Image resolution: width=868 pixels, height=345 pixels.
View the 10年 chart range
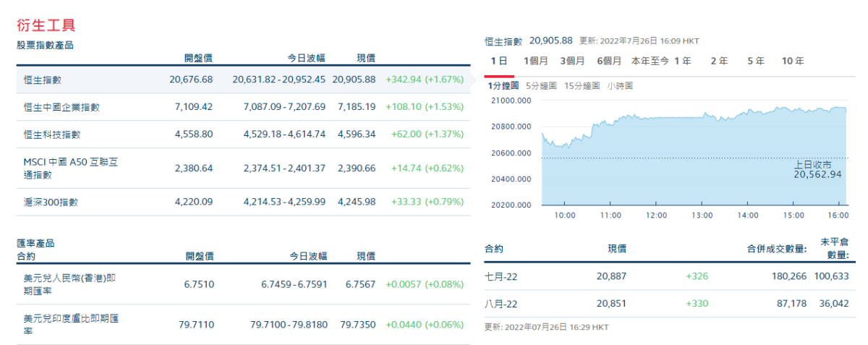pyautogui.click(x=793, y=61)
